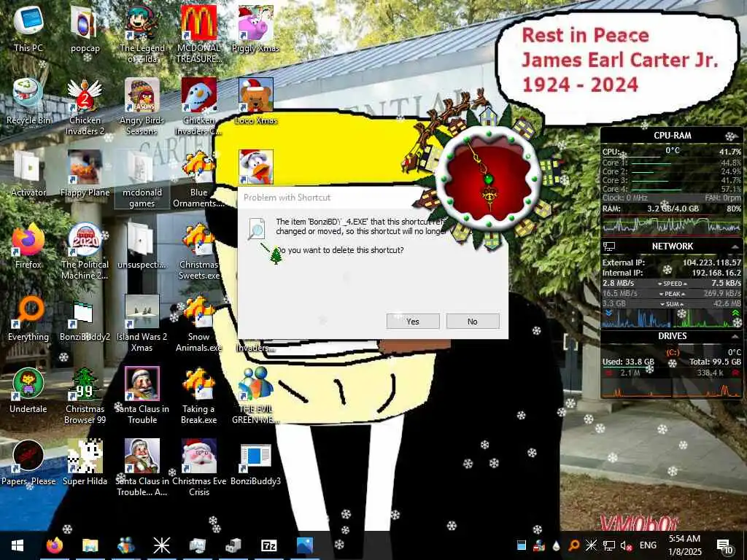Collapse the DRIVES widget section arrow
Image resolution: width=747 pixels, height=560 pixels.
click(735, 336)
